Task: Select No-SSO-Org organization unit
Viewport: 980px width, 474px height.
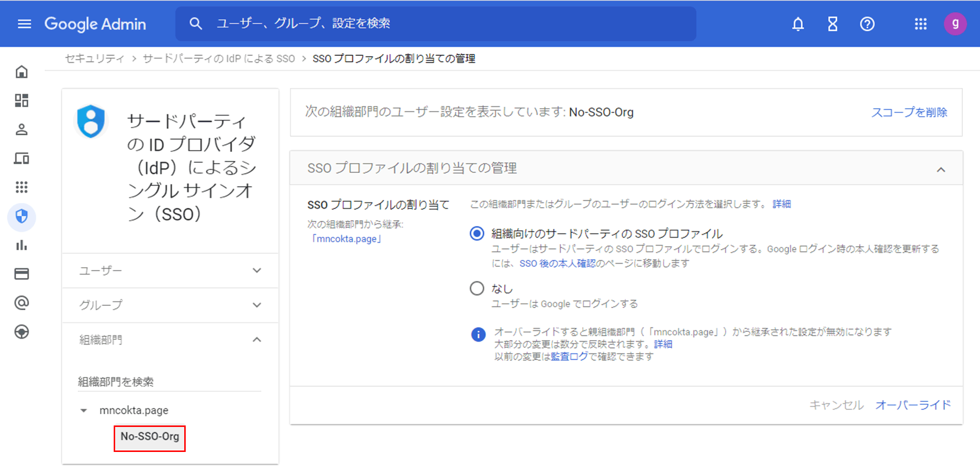Action: point(149,436)
